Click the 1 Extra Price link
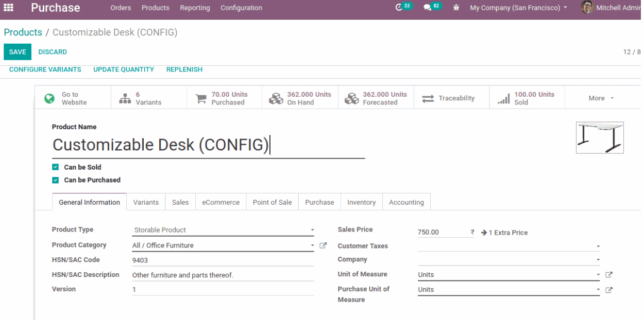 pyautogui.click(x=504, y=233)
